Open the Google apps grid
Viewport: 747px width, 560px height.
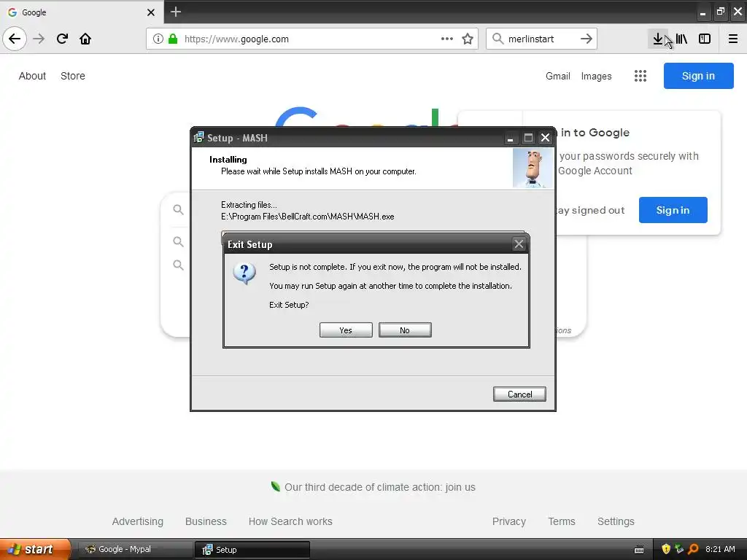[x=640, y=76]
